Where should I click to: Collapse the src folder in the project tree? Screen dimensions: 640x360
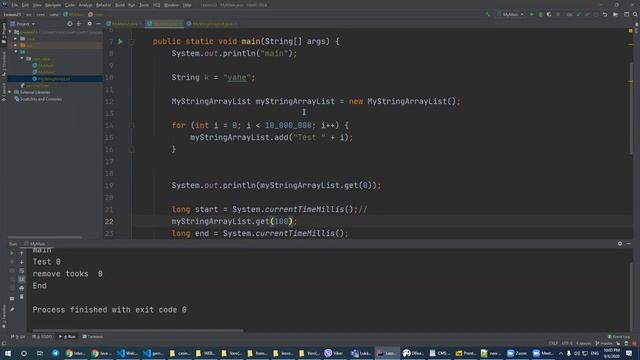16,52
